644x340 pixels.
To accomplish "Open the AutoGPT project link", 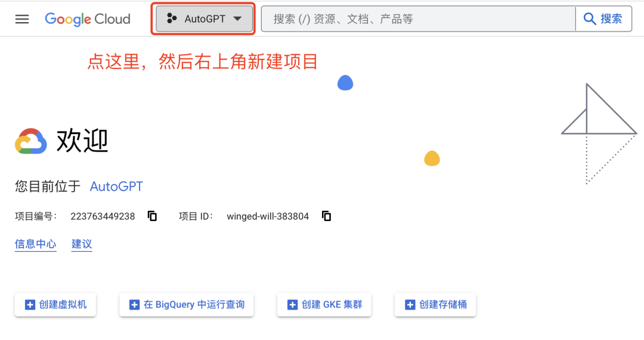I will 116,186.
